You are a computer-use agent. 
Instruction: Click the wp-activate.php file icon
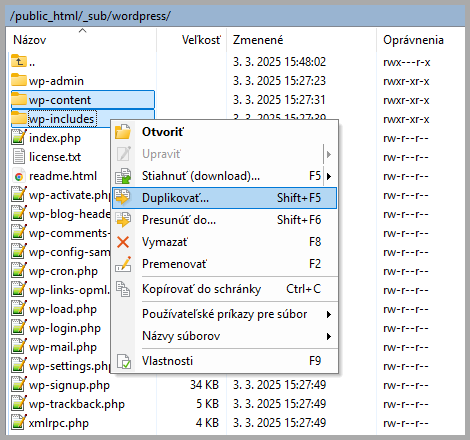click(19, 194)
